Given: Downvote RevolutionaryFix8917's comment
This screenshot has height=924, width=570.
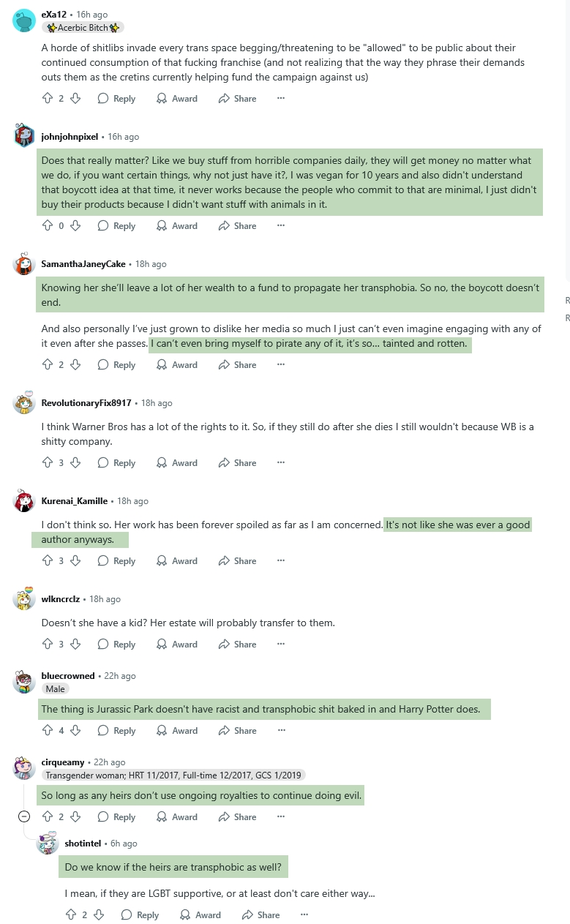Looking at the screenshot, I should point(75,462).
